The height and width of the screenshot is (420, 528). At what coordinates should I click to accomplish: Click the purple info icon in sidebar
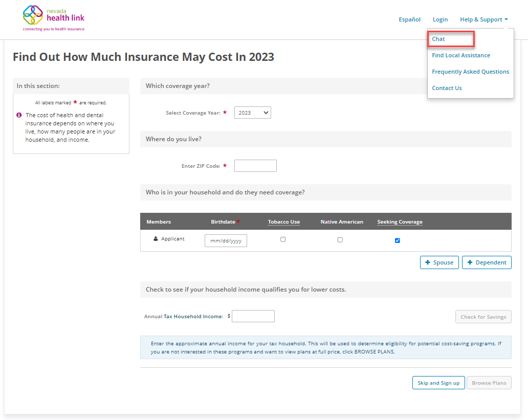tap(19, 115)
